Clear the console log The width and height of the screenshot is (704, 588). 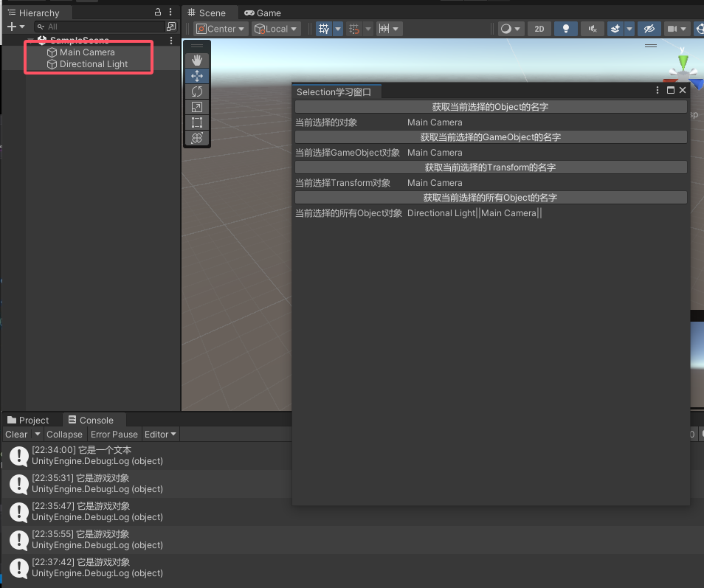[x=17, y=434]
